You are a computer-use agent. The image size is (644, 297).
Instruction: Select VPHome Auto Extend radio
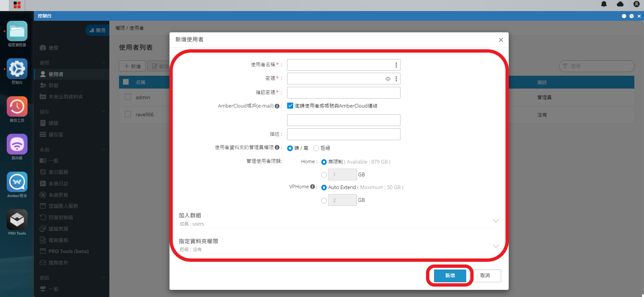point(324,187)
